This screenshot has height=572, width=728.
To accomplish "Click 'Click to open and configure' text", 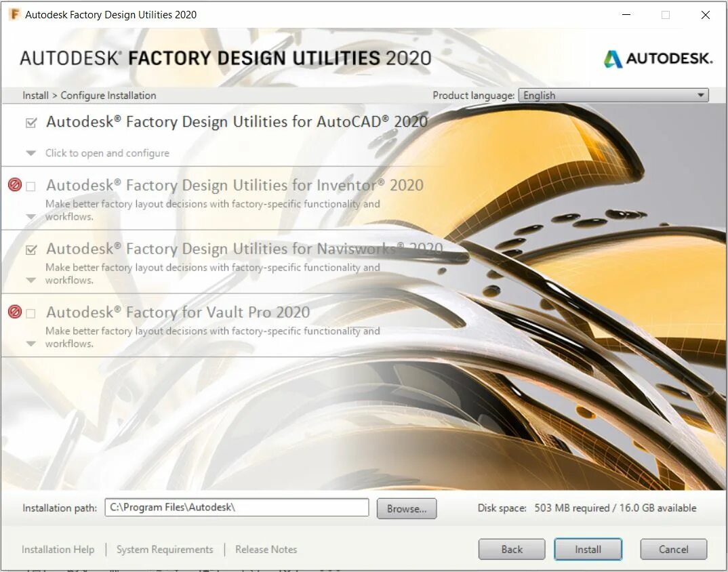I will pos(107,153).
